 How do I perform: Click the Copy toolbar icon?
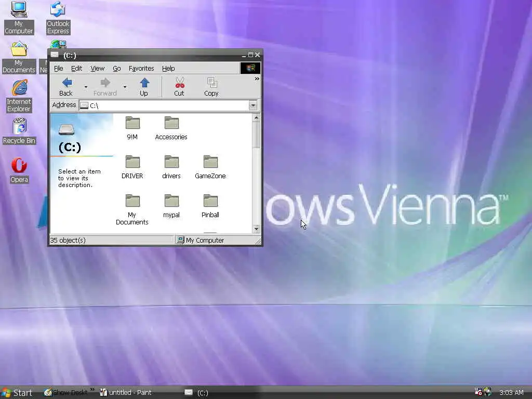(x=211, y=87)
